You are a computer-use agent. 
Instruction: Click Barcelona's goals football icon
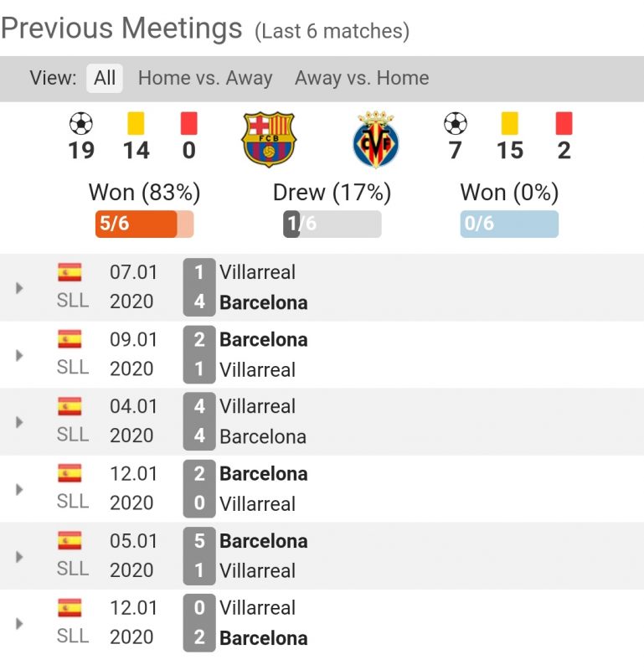pyautogui.click(x=81, y=124)
